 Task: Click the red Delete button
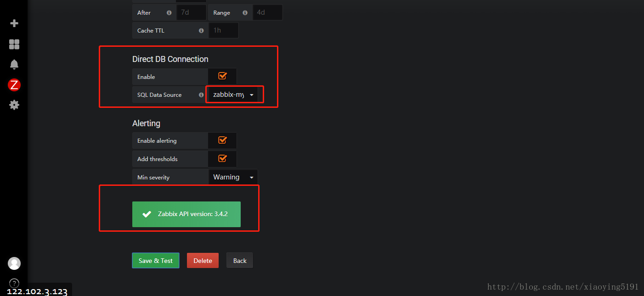click(x=203, y=260)
